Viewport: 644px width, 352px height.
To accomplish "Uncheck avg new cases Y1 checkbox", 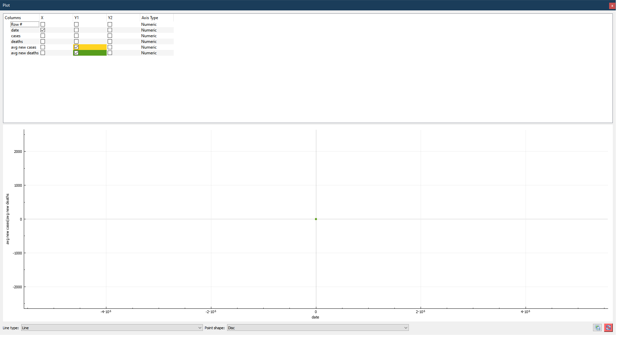I will pyautogui.click(x=76, y=47).
